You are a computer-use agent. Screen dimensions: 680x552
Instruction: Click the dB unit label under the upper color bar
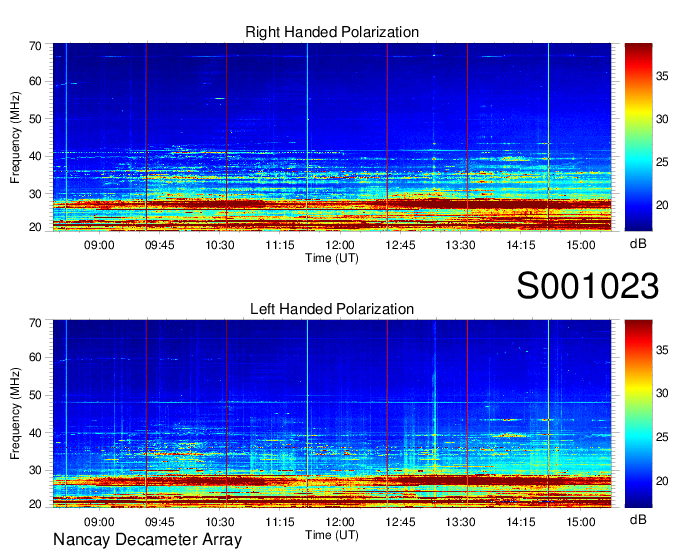638,244
